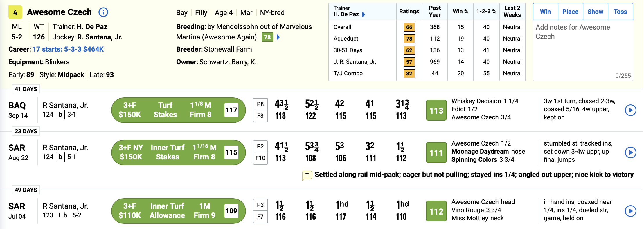Click the green 78 breeding rating badge
The height and width of the screenshot is (229, 644).
coord(267,37)
